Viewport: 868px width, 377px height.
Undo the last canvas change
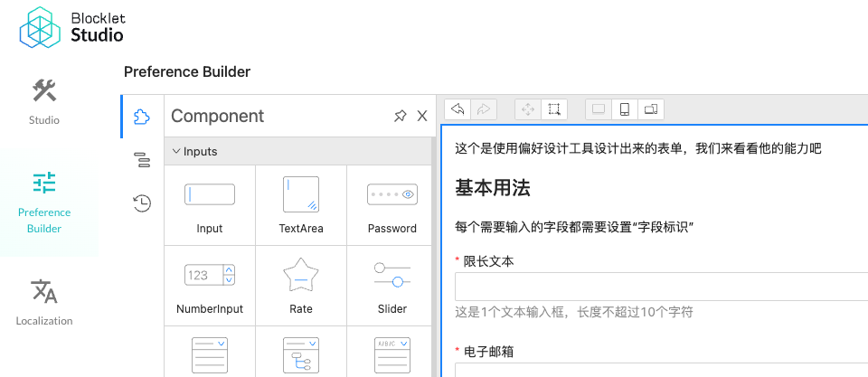(458, 109)
